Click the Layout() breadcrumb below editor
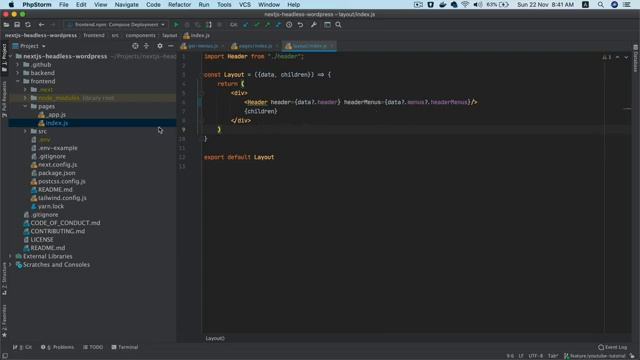This screenshot has width=640, height=360. point(215,338)
